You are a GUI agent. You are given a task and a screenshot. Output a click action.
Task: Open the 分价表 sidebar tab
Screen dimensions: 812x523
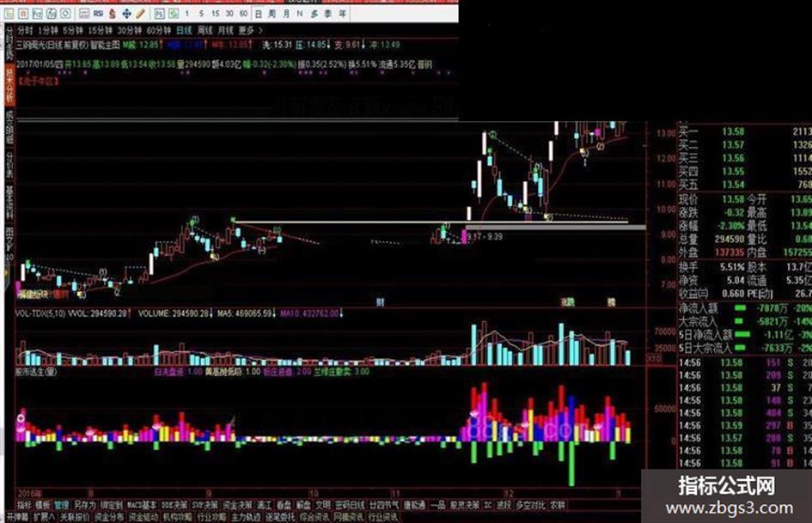pyautogui.click(x=9, y=165)
